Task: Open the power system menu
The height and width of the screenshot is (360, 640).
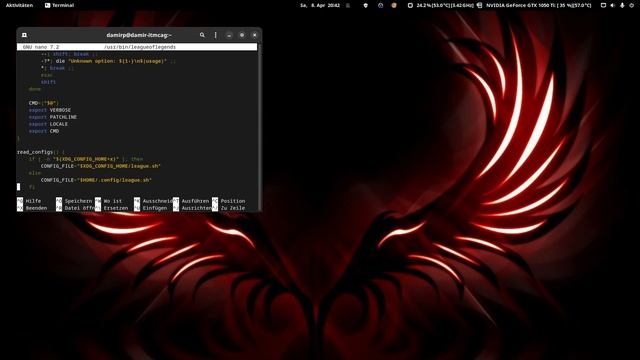Action: click(631, 5)
